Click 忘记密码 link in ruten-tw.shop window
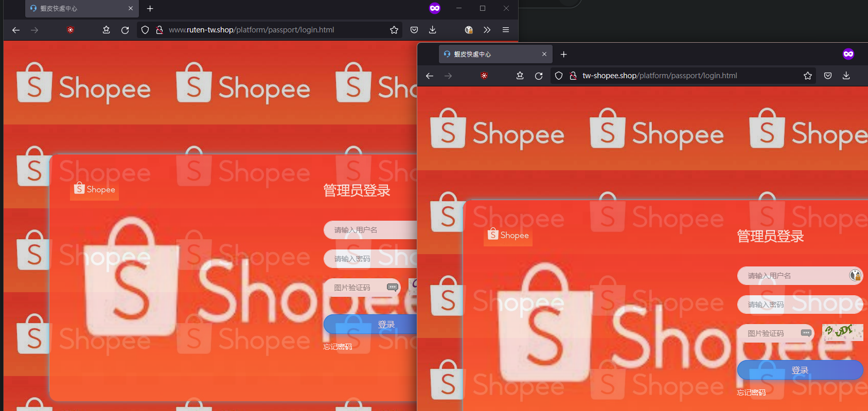This screenshot has height=411, width=868. (338, 347)
